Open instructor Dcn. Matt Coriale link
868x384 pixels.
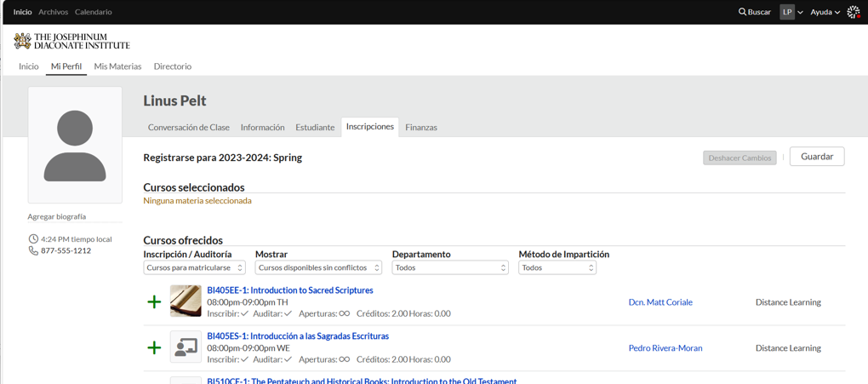tap(660, 302)
